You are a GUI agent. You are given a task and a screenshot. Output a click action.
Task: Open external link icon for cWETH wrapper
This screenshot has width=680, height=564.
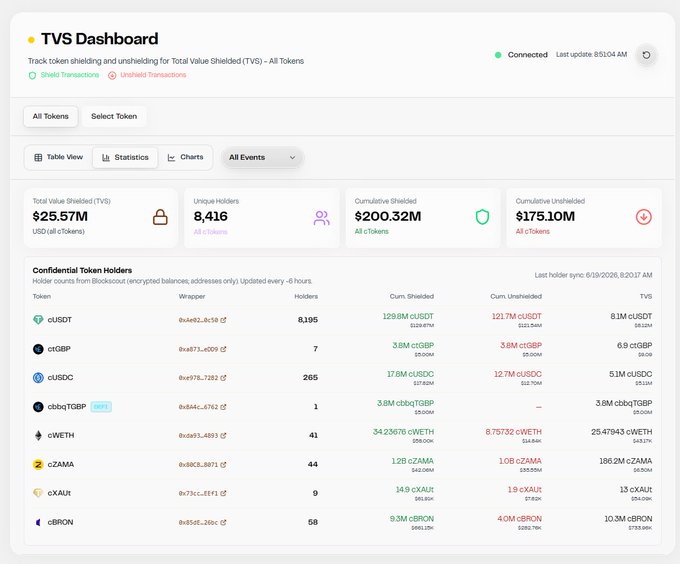pos(223,435)
